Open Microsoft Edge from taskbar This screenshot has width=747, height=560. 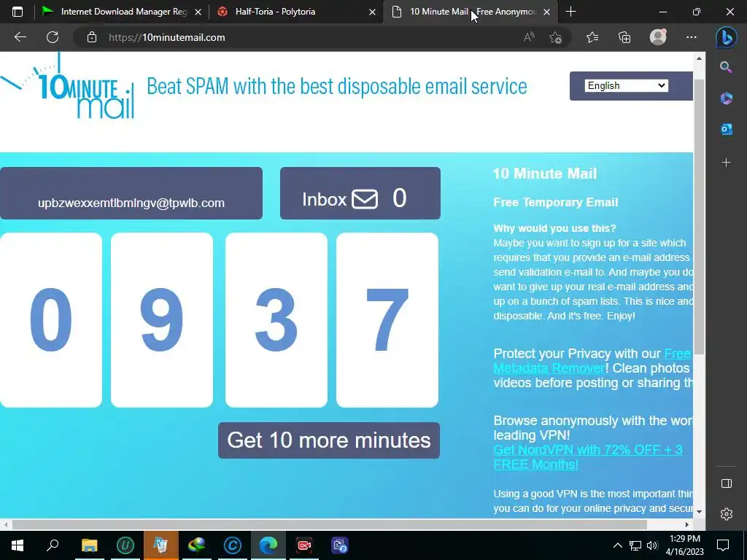click(268, 545)
